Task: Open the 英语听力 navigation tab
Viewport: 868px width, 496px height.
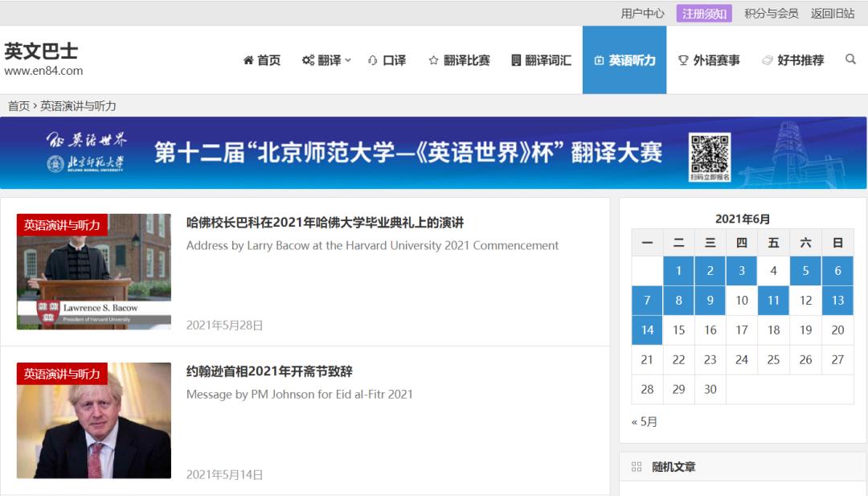Action: click(624, 60)
